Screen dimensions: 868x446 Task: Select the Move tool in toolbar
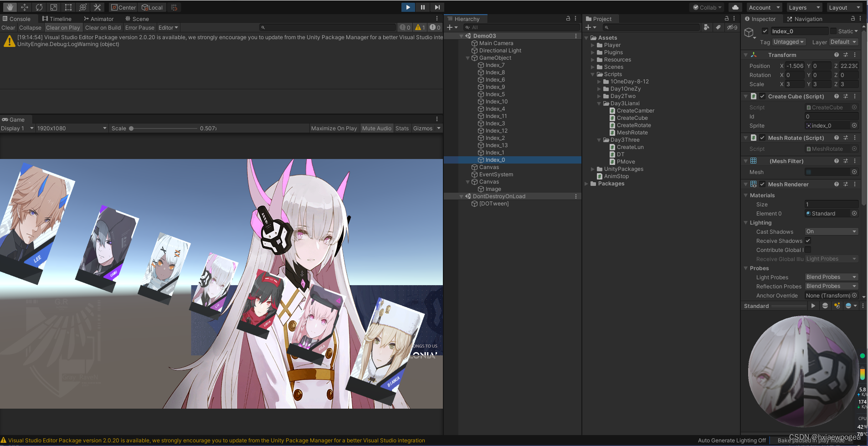[x=25, y=7]
